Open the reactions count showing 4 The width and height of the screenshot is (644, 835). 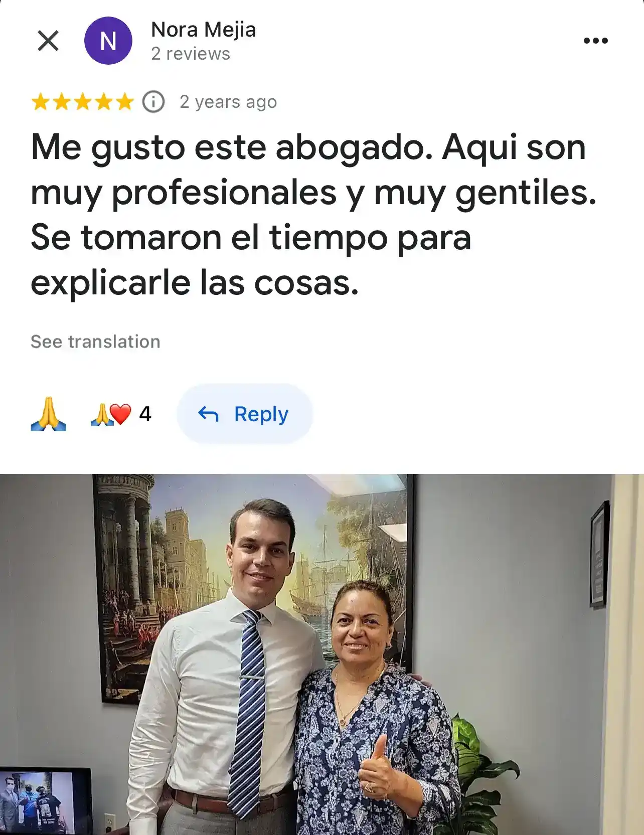(x=121, y=414)
